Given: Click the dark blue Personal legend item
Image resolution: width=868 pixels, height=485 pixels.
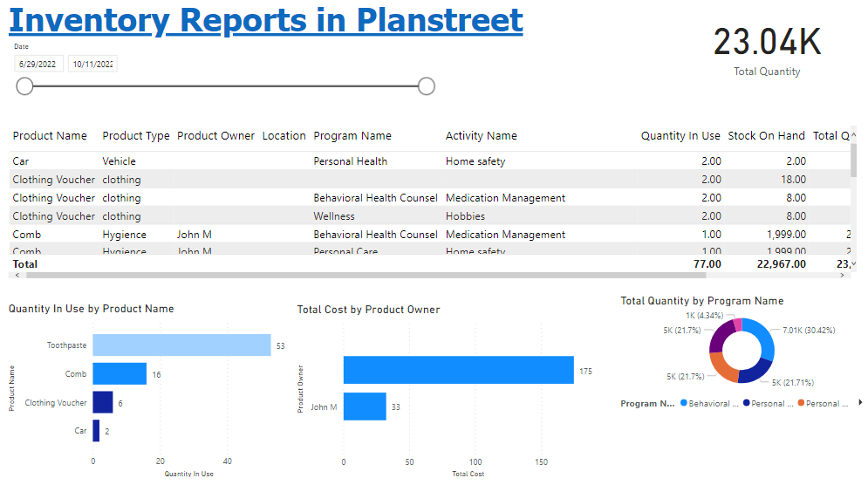Looking at the screenshot, I should tap(769, 404).
